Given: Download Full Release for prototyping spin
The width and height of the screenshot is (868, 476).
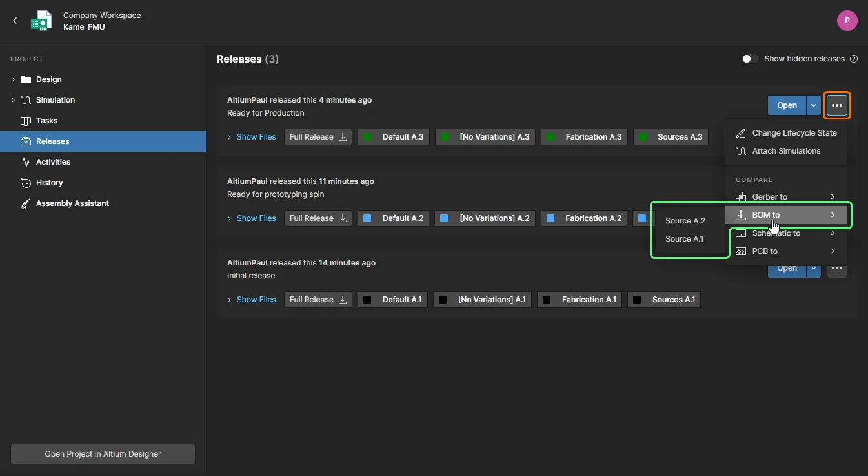Looking at the screenshot, I should 318,218.
